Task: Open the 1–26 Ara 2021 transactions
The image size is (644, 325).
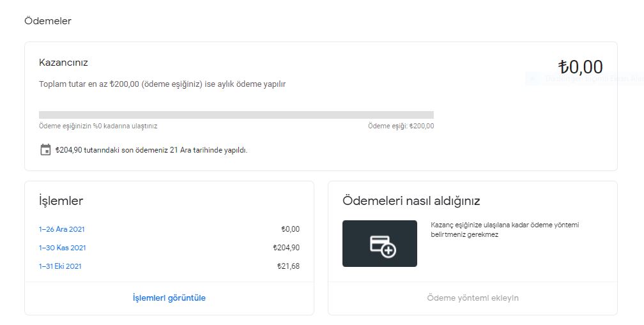Action: pyautogui.click(x=61, y=229)
